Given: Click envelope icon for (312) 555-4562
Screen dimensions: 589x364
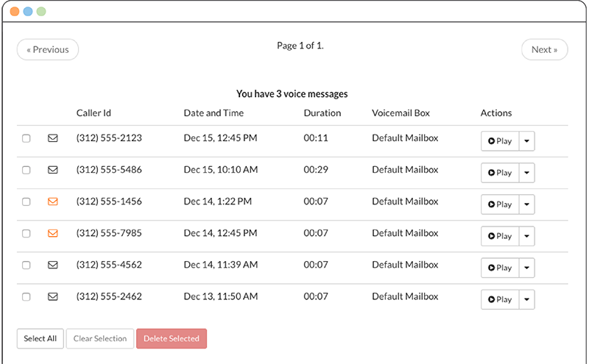Looking at the screenshot, I should [52, 265].
